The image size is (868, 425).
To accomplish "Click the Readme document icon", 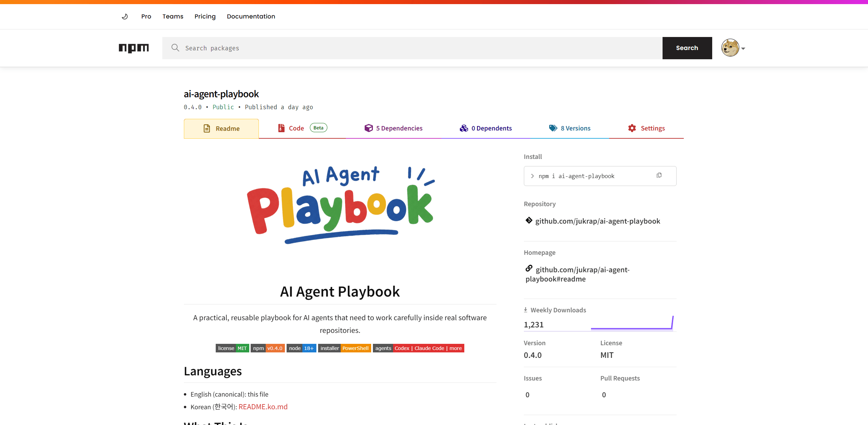I will pos(207,128).
